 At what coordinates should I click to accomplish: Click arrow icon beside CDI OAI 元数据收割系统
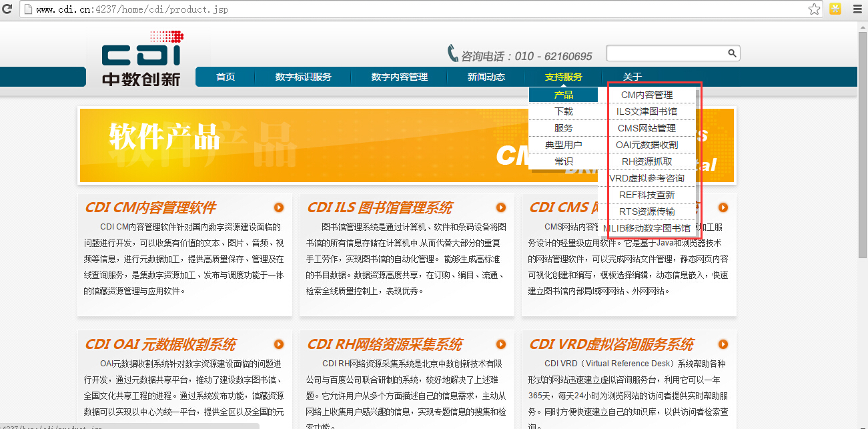pos(279,344)
